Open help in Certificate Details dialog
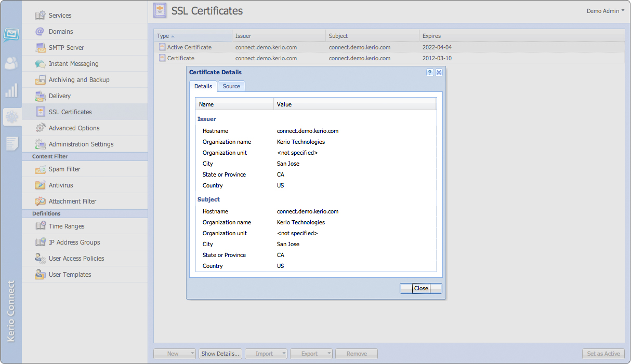Screen dimensions: 631x364 pyautogui.click(x=430, y=73)
